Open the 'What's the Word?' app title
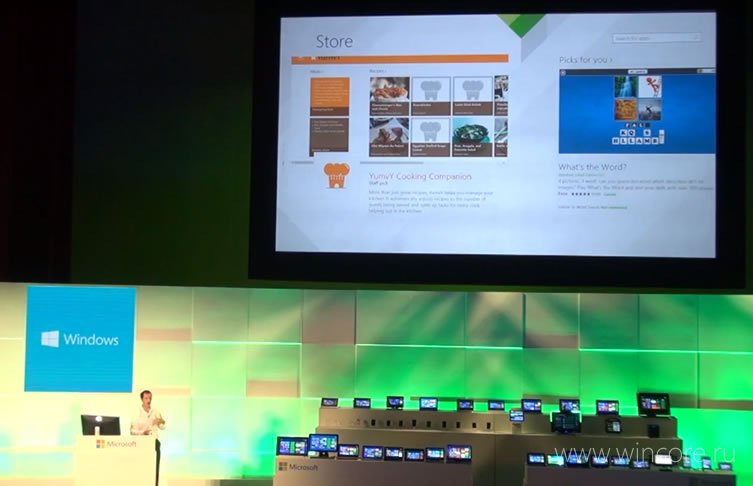Image resolution: width=753 pixels, height=486 pixels. click(592, 167)
